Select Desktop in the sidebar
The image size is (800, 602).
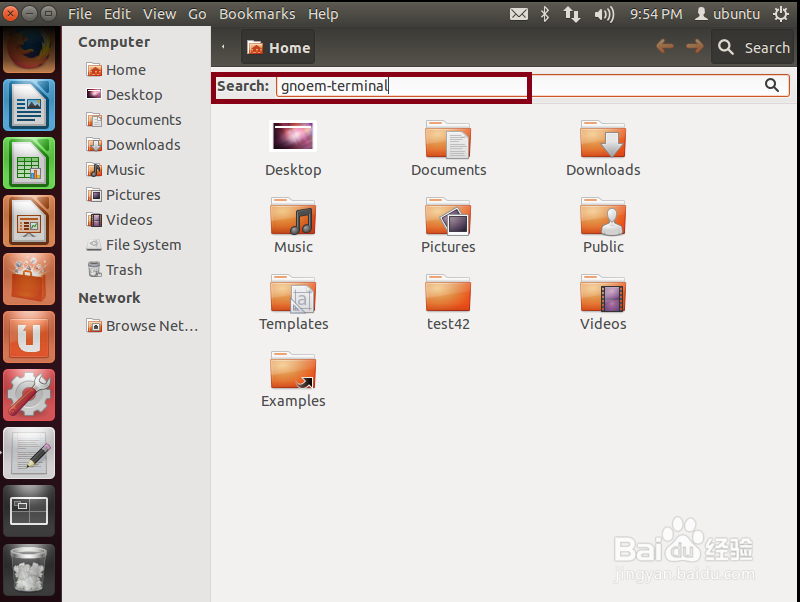click(x=124, y=95)
